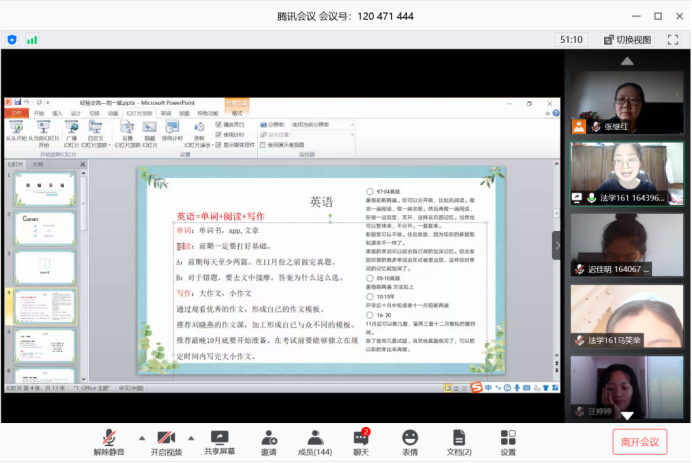This screenshot has height=463, width=692.
Task: Enable 使用演示者视图 checkbox
Action: [262, 144]
